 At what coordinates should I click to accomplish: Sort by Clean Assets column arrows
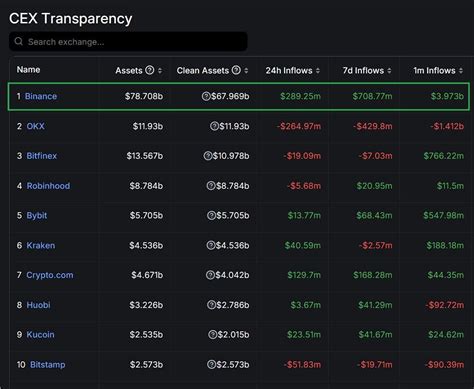(246, 71)
